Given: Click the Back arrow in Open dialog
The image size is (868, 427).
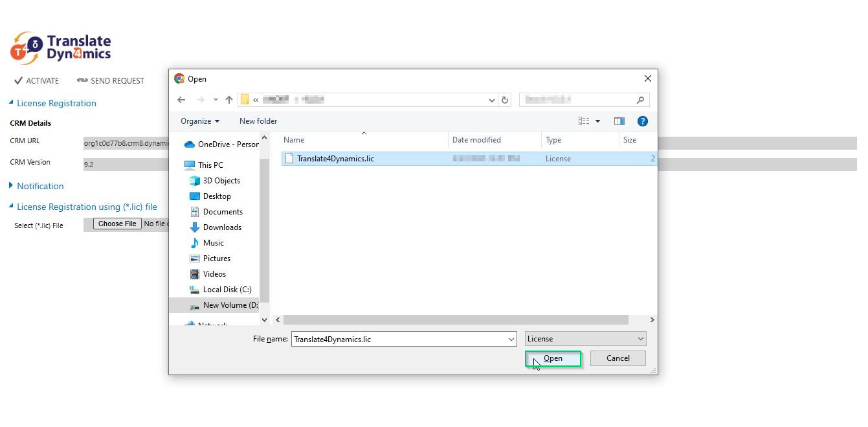Looking at the screenshot, I should [181, 100].
